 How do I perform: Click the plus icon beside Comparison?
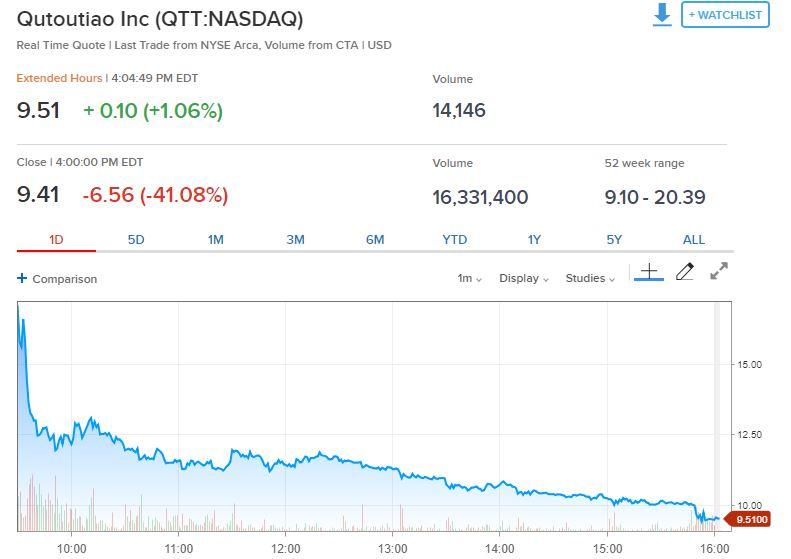[22, 278]
